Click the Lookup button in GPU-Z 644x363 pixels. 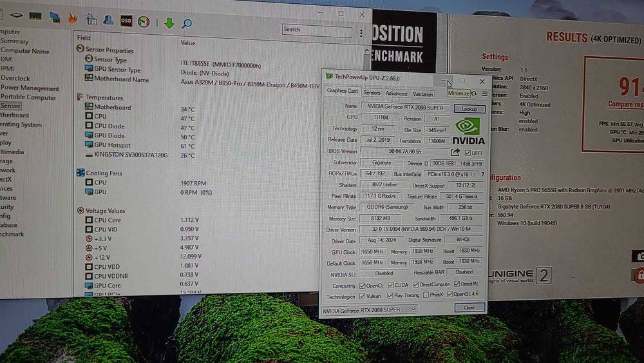(469, 109)
